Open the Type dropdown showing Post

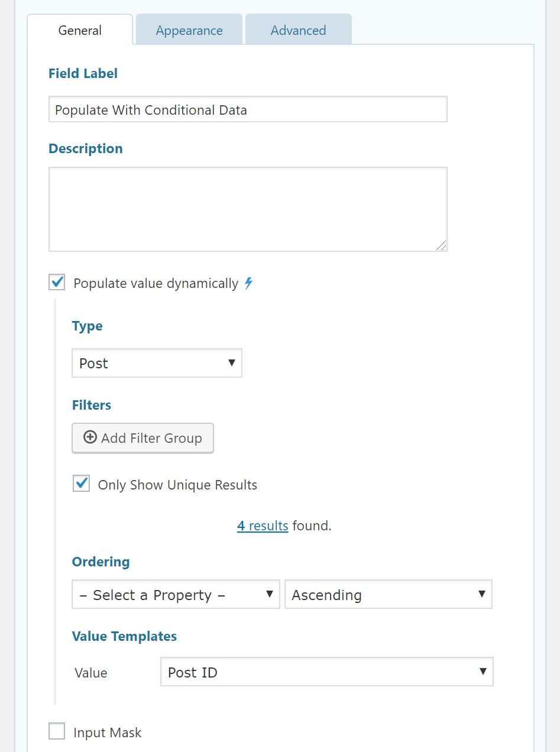tap(157, 363)
